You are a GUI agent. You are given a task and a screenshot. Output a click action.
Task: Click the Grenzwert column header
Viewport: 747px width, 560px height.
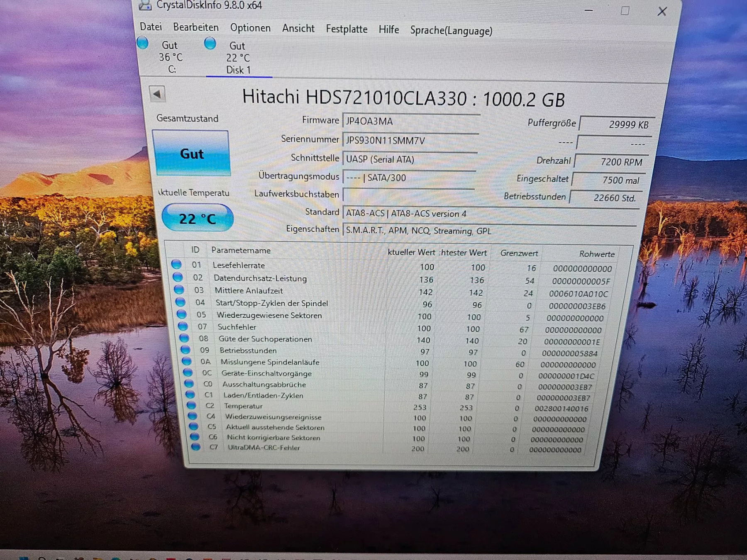519,253
